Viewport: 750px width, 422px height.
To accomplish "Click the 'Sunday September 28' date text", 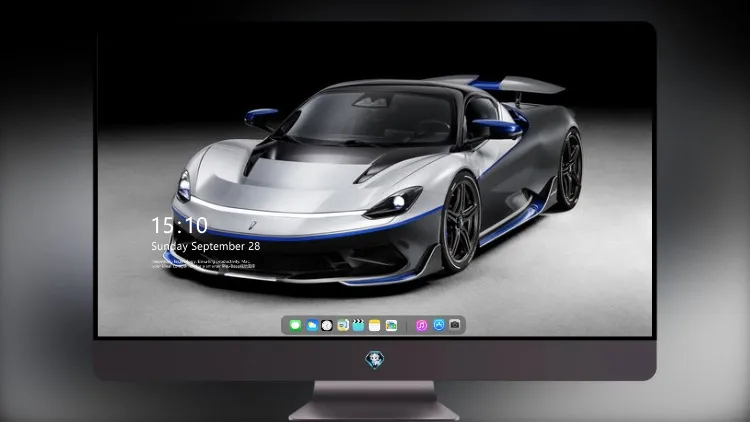I will (x=206, y=246).
